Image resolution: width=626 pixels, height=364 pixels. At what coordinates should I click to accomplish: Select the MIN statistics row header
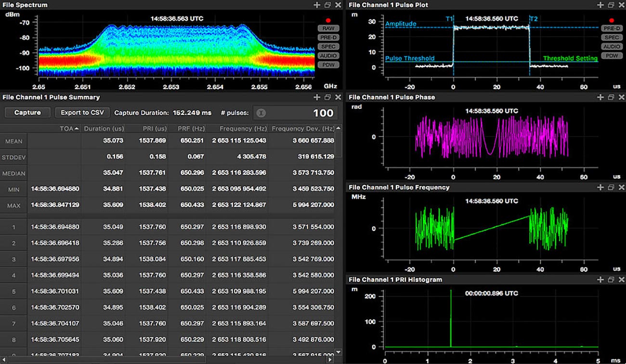[13, 189]
